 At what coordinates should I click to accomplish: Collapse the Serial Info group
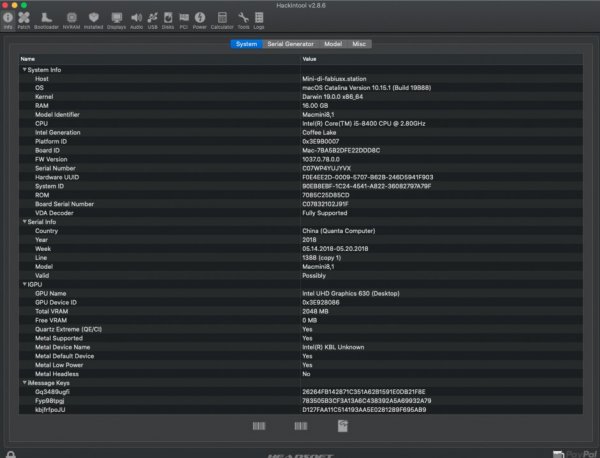tap(24, 222)
